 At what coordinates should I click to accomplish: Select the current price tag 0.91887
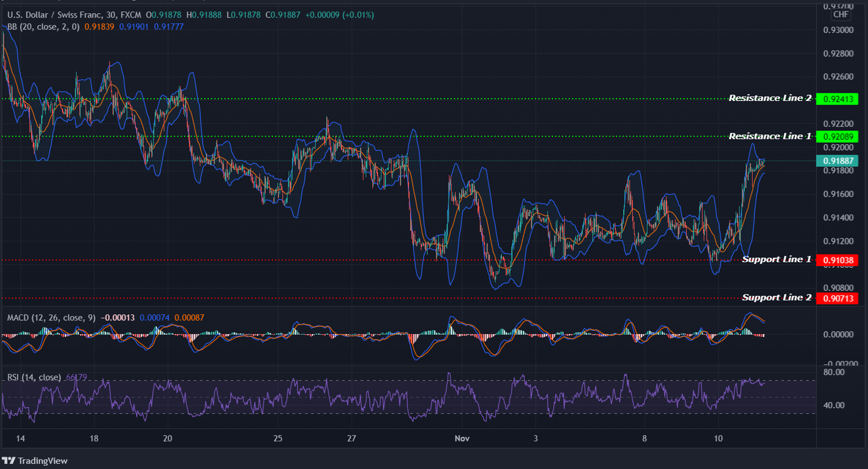(x=837, y=161)
